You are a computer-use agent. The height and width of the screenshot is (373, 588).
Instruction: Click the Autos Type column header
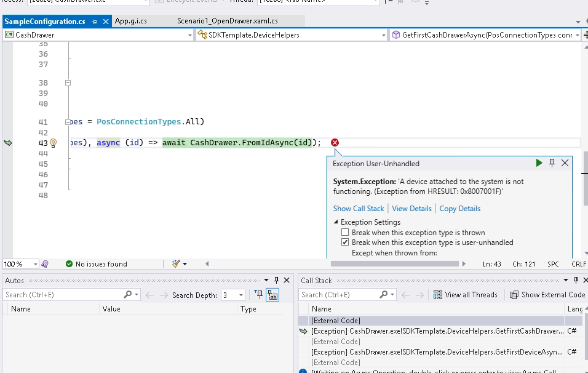point(260,309)
